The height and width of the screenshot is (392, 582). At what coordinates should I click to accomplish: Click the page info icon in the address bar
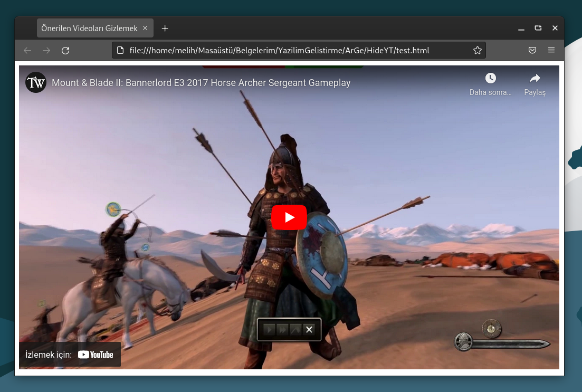(x=120, y=51)
